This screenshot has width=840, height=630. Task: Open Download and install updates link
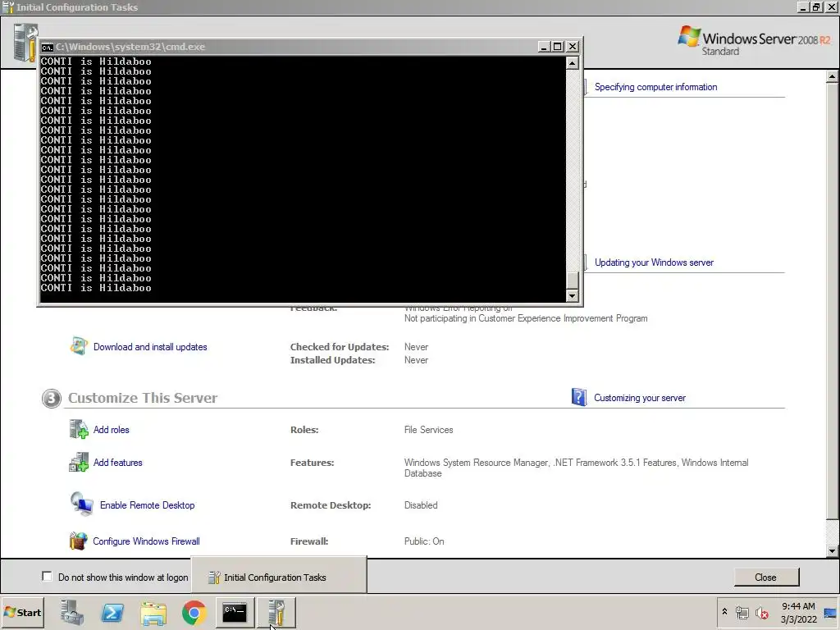coord(150,347)
